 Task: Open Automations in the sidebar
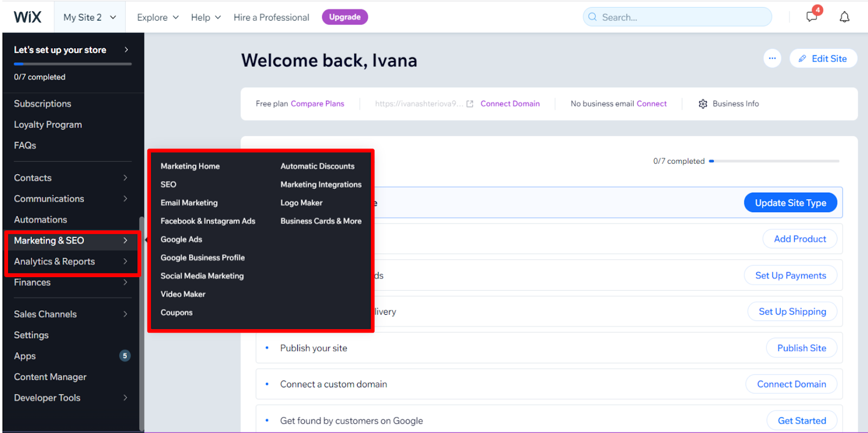(x=41, y=220)
